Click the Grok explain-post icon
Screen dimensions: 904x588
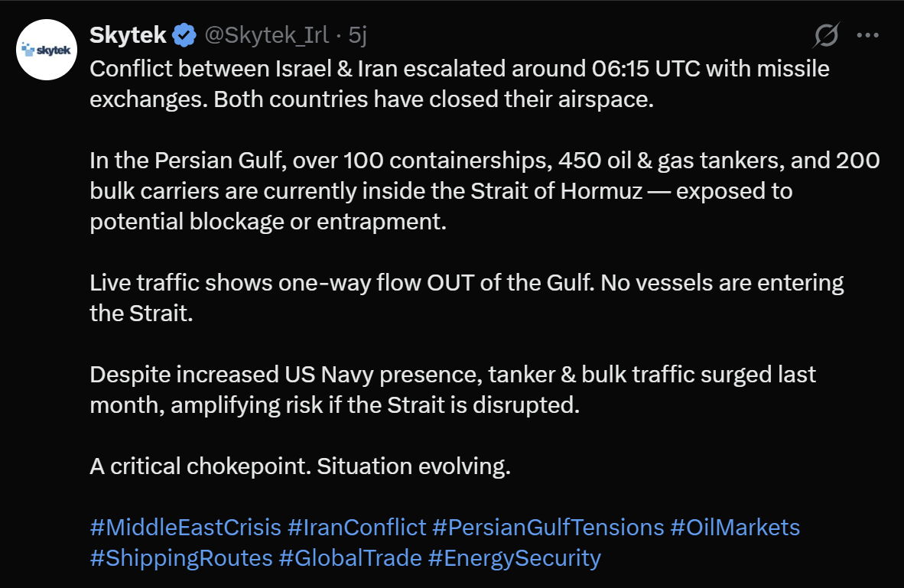tap(828, 35)
